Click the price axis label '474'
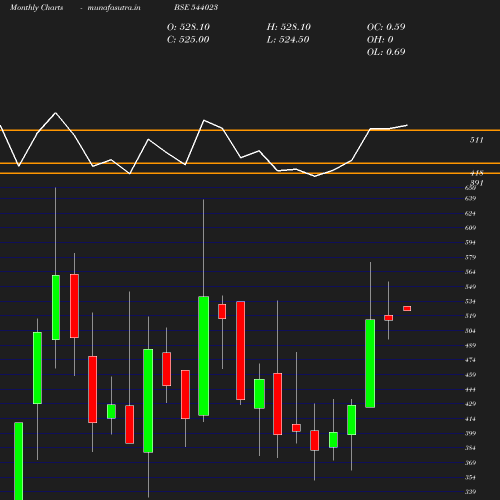The image size is (500, 500). pyautogui.click(x=470, y=360)
